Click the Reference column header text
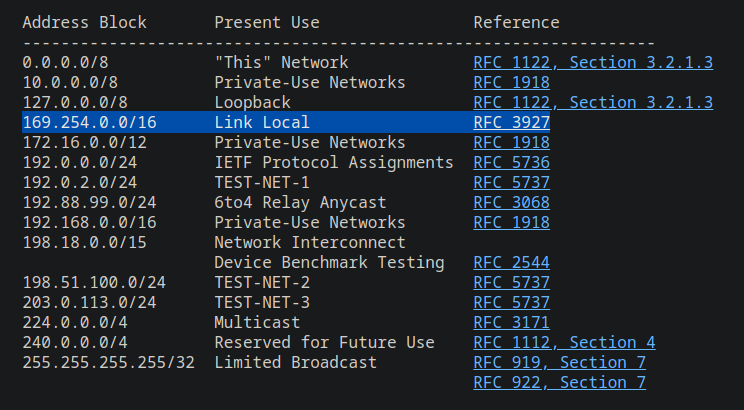The image size is (744, 410). (x=516, y=22)
